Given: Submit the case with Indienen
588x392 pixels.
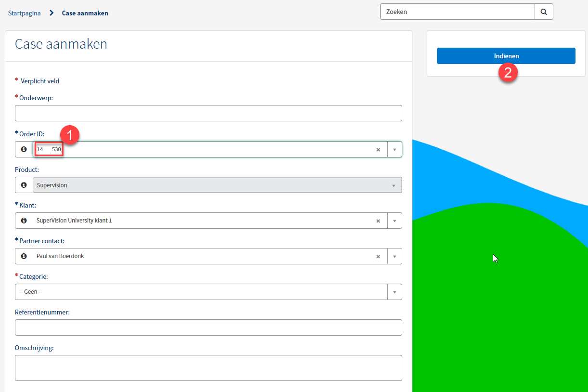Looking at the screenshot, I should (x=506, y=56).
